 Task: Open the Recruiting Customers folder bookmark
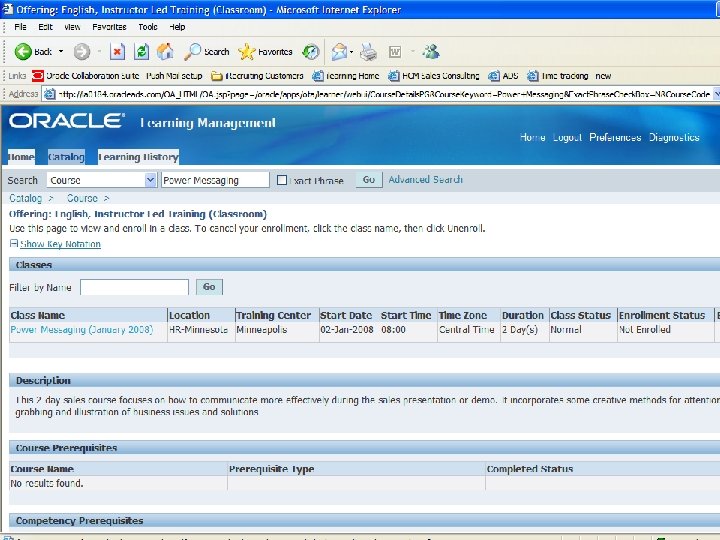(x=257, y=76)
